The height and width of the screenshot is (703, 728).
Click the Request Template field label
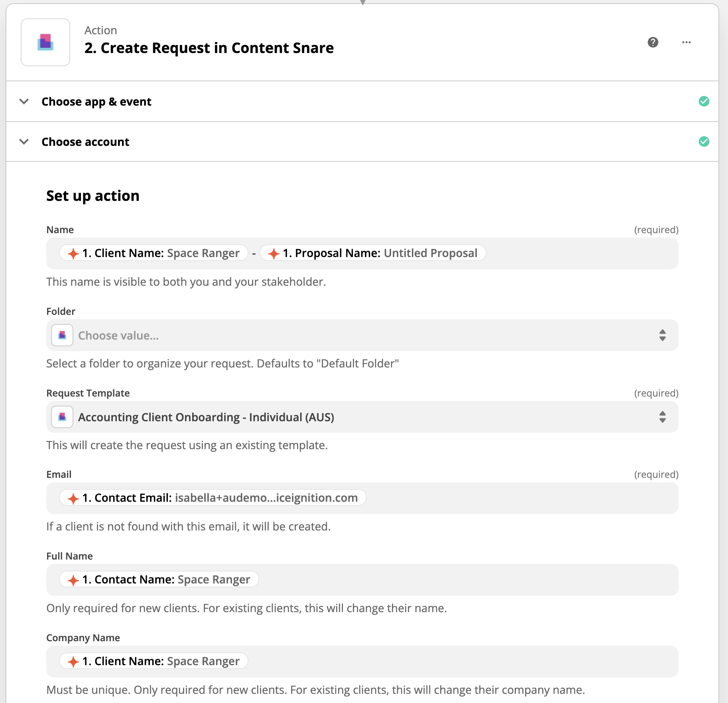point(88,393)
